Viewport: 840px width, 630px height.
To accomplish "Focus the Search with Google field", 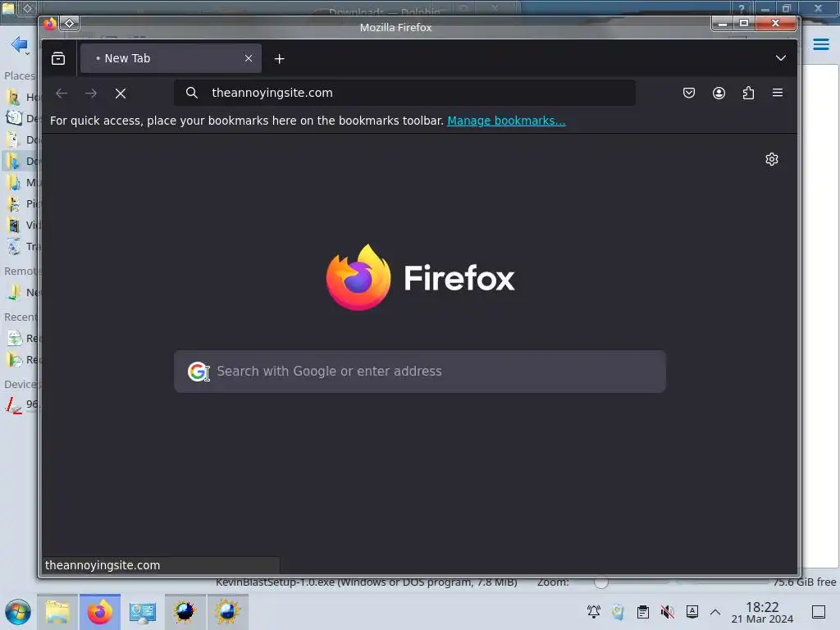I will tap(420, 372).
